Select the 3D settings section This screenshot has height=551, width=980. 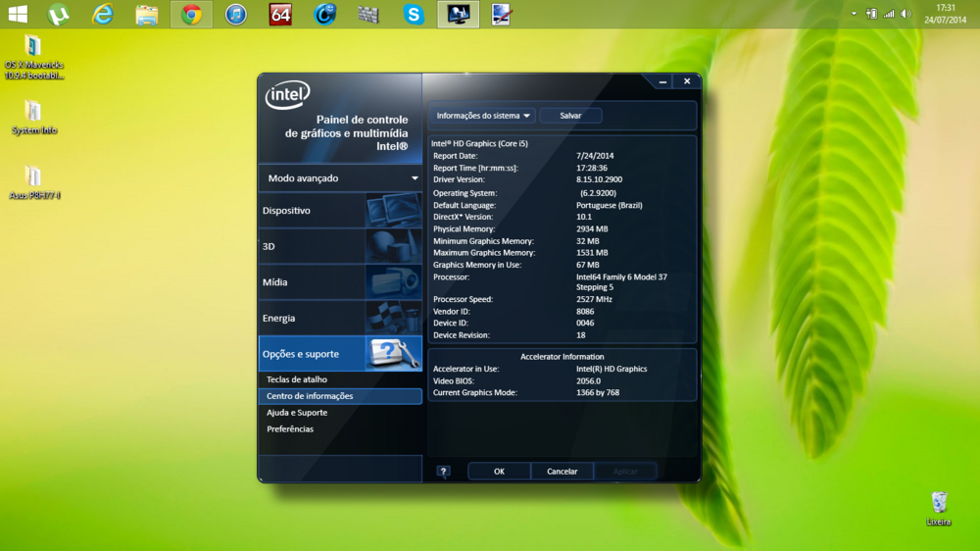pyautogui.click(x=340, y=247)
